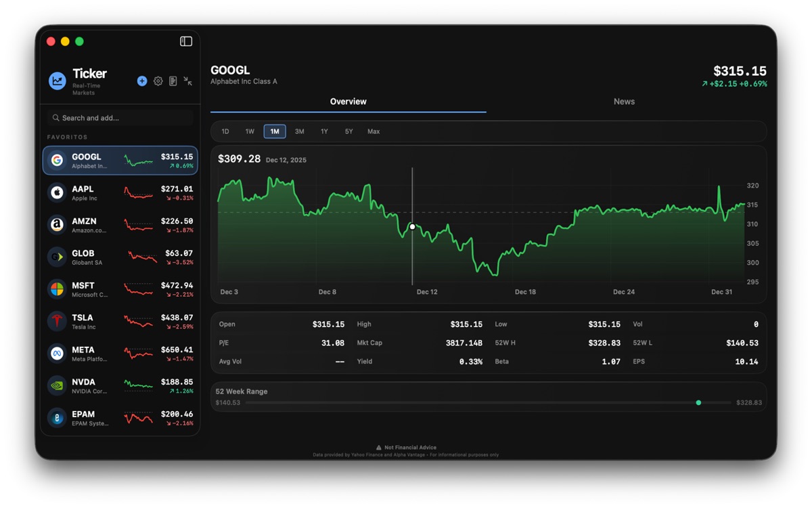This screenshot has width=812, height=508.
Task: Toggle the sidebar panel icon
Action: pyautogui.click(x=186, y=41)
